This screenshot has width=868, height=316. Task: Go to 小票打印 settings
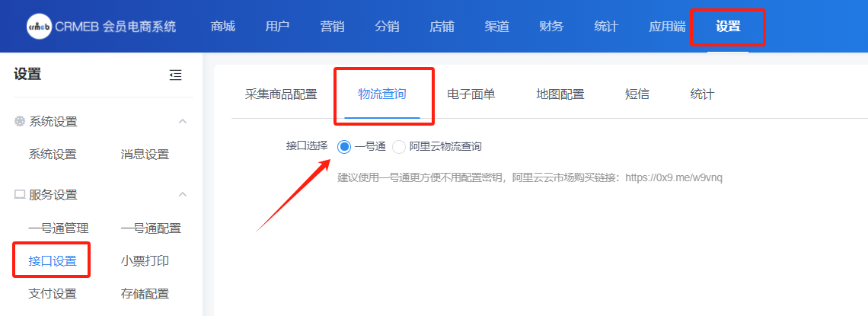[x=145, y=261]
